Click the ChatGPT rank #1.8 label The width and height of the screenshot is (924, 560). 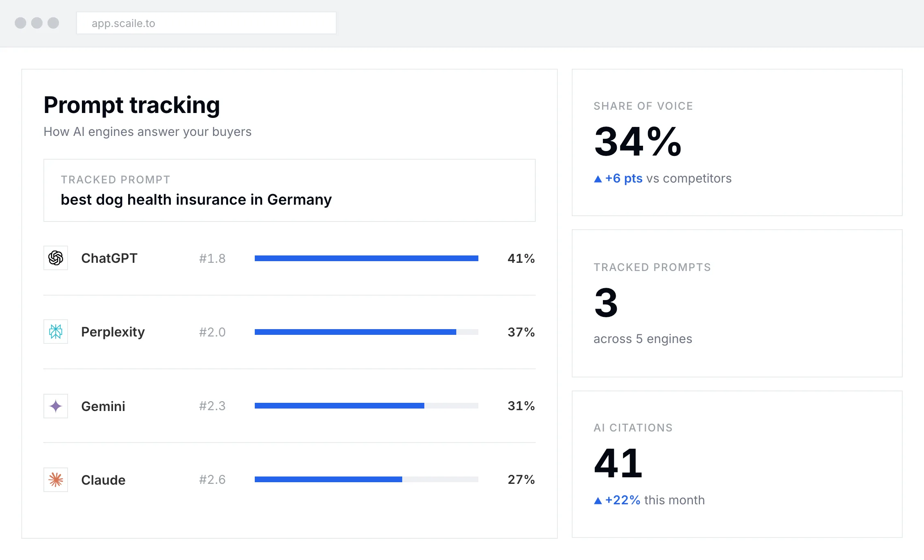coord(212,258)
